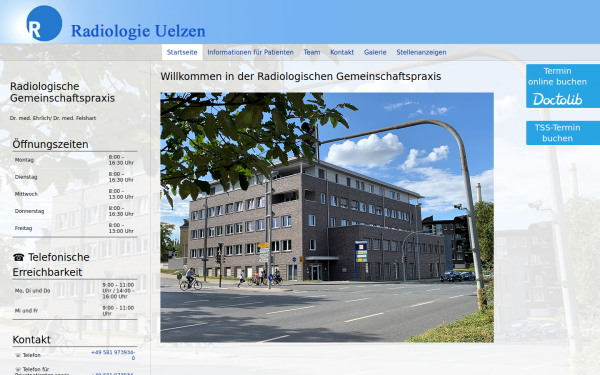Click the Öffnungszeiten heading
600x375 pixels.
(x=50, y=144)
